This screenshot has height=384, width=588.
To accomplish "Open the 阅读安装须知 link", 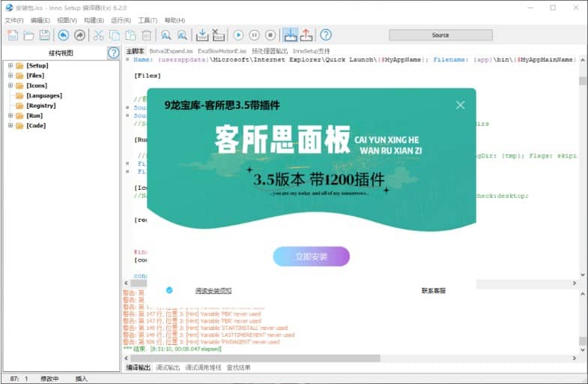I will click(x=213, y=290).
